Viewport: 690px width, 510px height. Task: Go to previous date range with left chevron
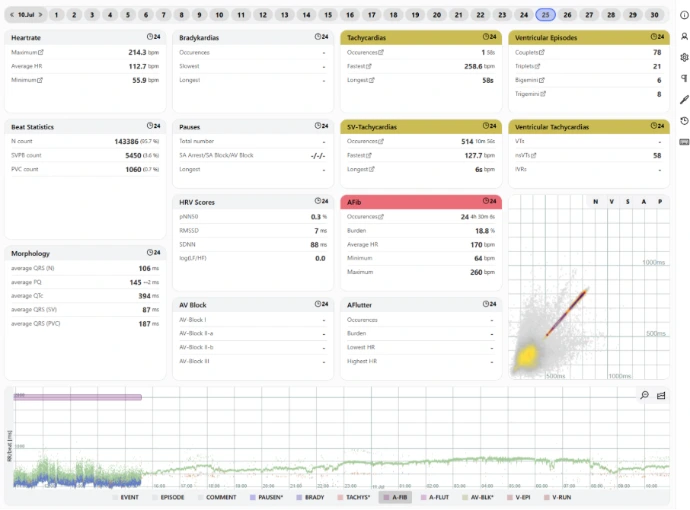pyautogui.click(x=11, y=15)
